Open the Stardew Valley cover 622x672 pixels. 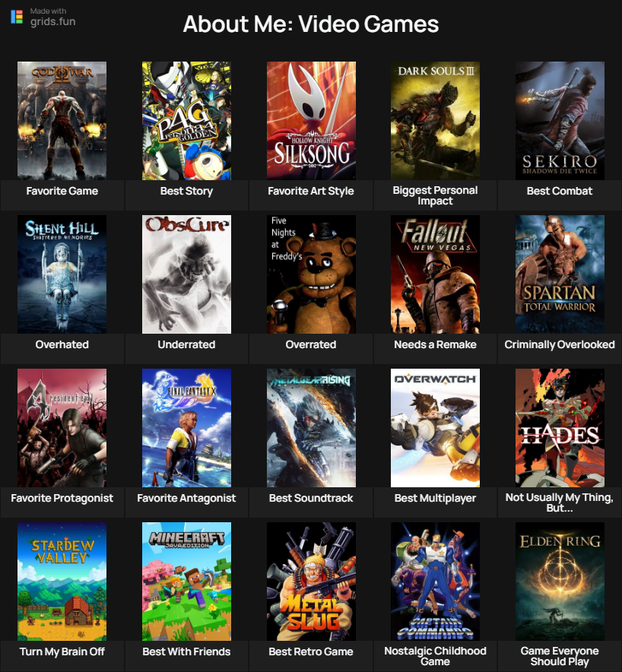tap(62, 581)
